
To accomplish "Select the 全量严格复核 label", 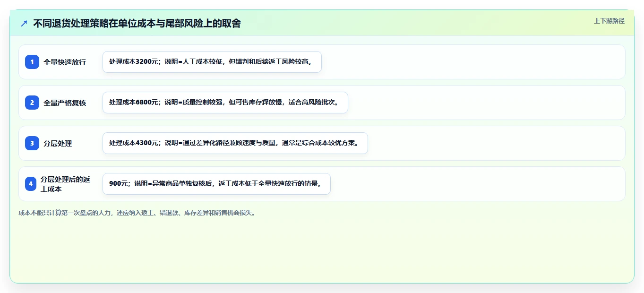I will click(65, 103).
